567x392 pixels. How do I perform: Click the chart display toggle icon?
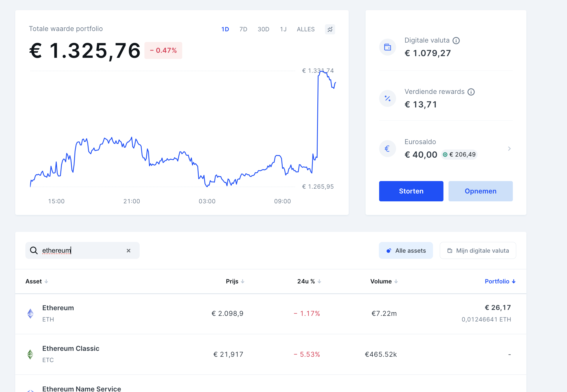(x=330, y=29)
